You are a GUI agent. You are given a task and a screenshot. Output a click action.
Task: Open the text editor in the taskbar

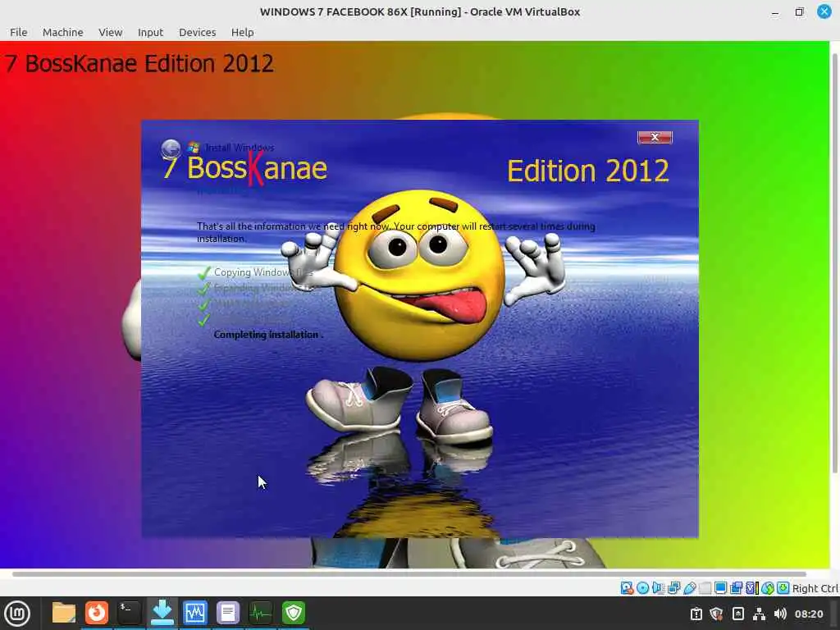(228, 613)
